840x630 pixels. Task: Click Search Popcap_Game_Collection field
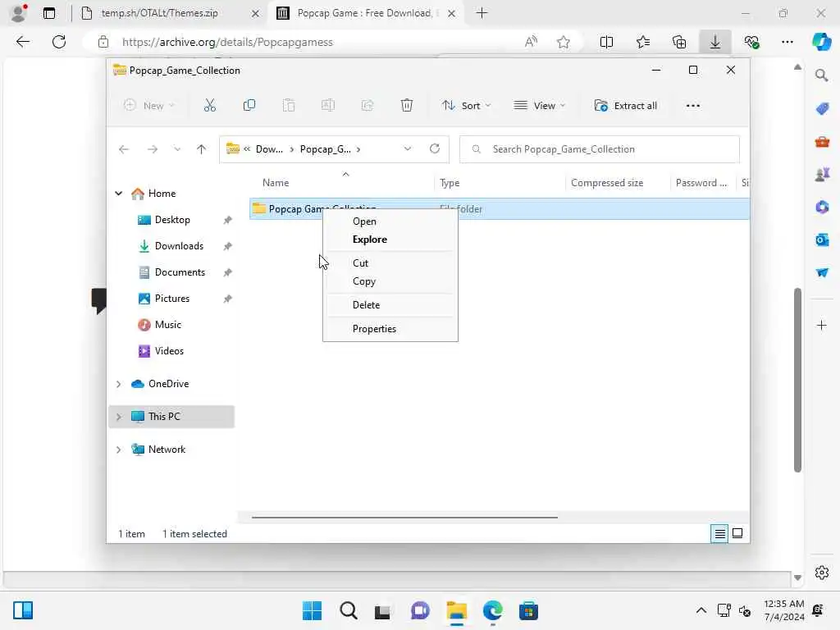click(600, 149)
